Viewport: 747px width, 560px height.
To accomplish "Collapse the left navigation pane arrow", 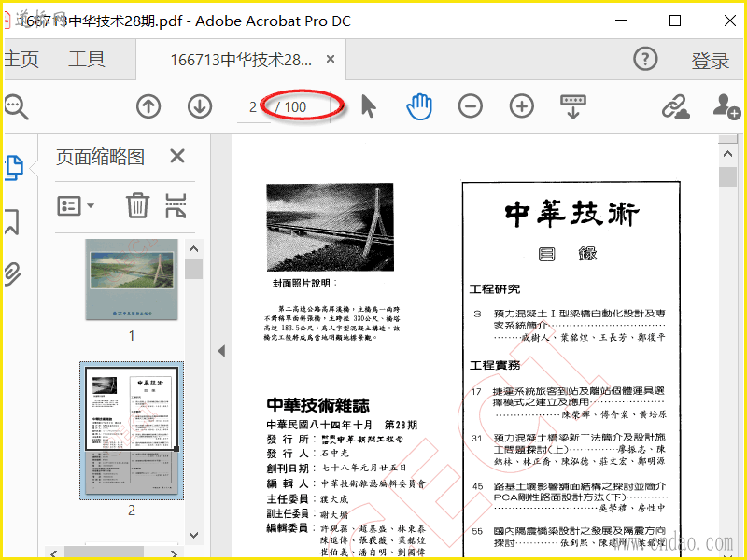I will [x=221, y=351].
